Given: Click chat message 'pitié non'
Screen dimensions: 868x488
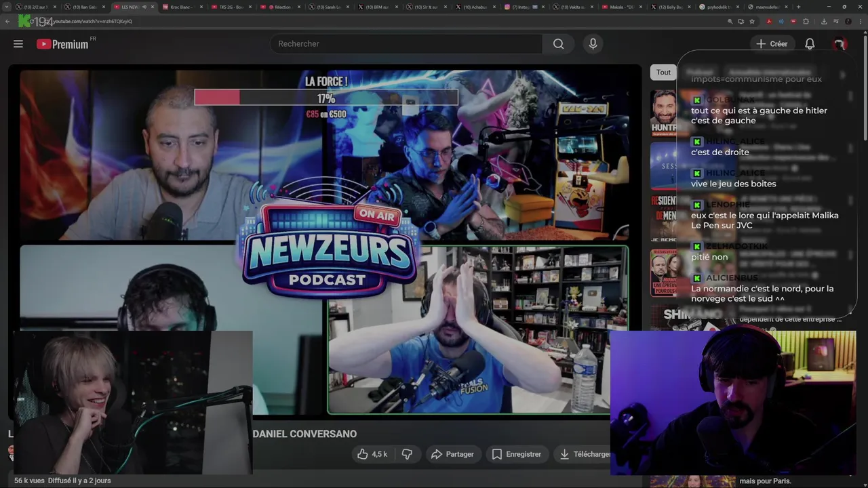Looking at the screenshot, I should (709, 257).
